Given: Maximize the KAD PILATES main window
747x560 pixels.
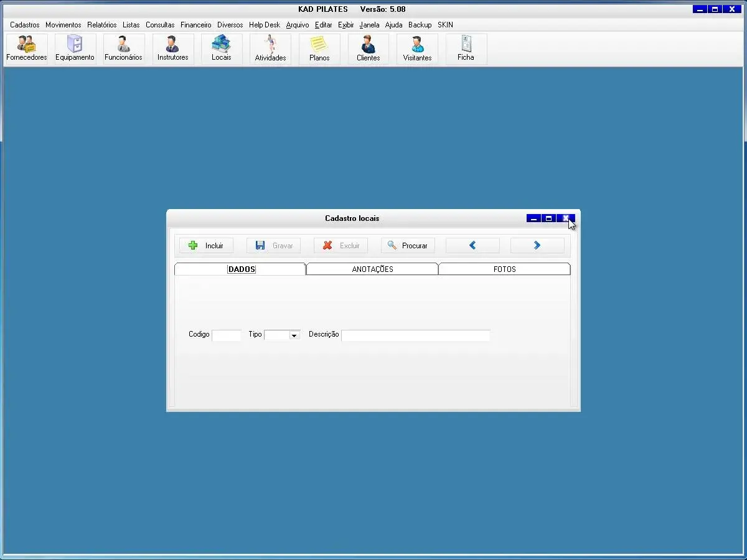Looking at the screenshot, I should coord(715,9).
